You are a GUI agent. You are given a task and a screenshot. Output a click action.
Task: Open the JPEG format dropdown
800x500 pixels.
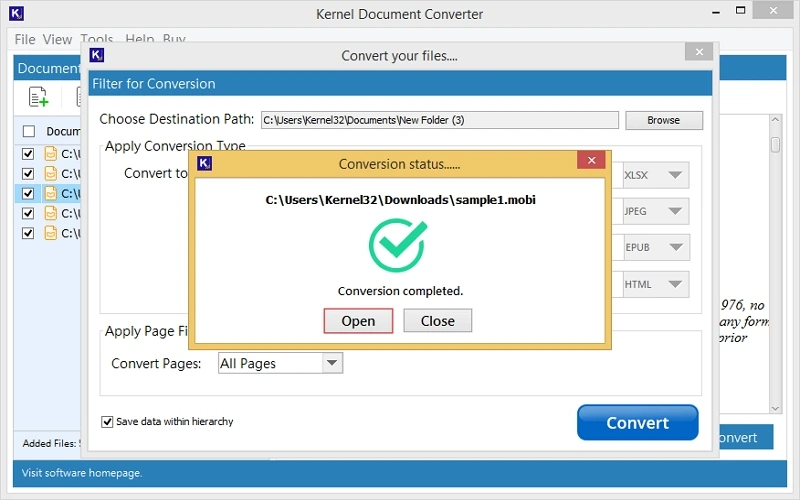pos(675,212)
